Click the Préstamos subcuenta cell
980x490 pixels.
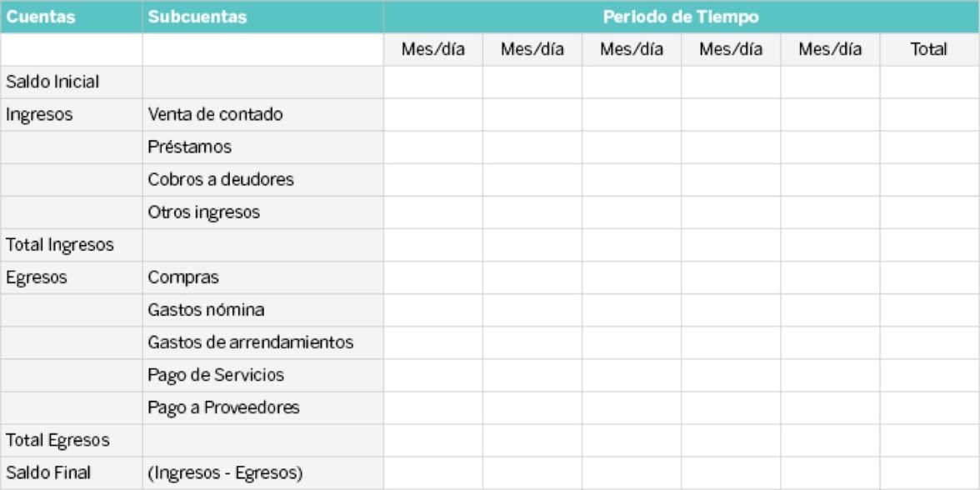click(190, 147)
